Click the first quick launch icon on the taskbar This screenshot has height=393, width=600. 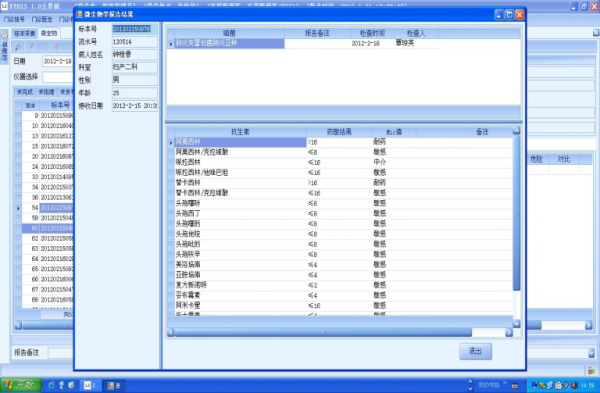pos(51,385)
